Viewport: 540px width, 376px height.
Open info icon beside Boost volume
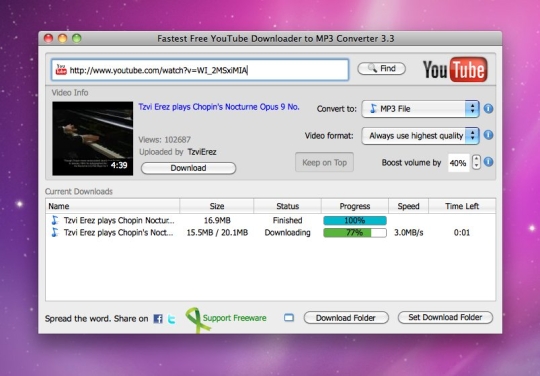[488, 162]
